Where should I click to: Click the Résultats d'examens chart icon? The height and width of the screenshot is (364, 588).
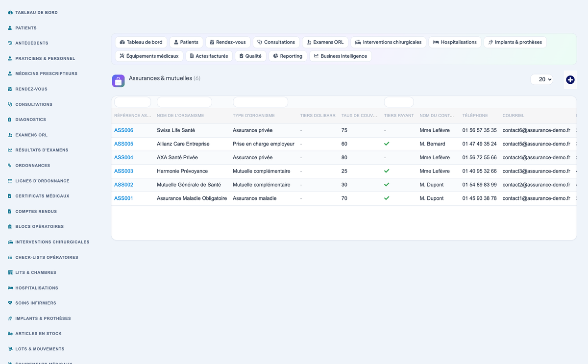click(x=10, y=150)
